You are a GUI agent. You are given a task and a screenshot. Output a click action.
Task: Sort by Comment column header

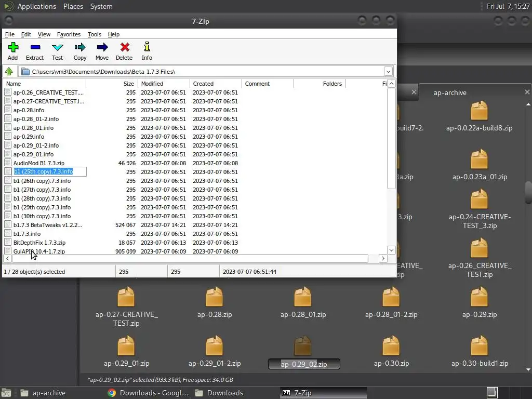268,84
